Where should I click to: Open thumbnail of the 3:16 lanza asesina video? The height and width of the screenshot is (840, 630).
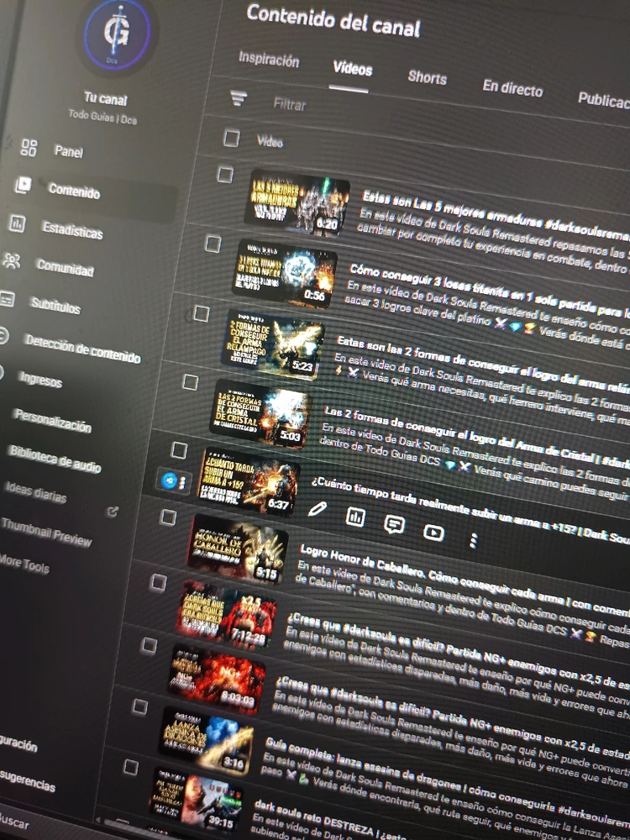pos(207,741)
